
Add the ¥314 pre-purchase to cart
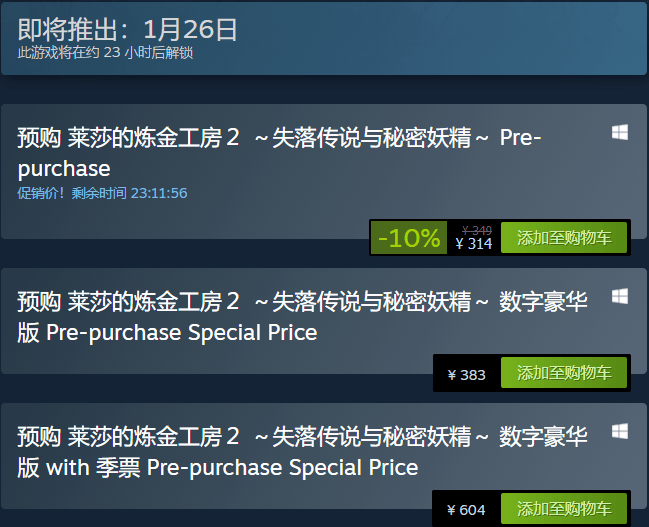564,238
